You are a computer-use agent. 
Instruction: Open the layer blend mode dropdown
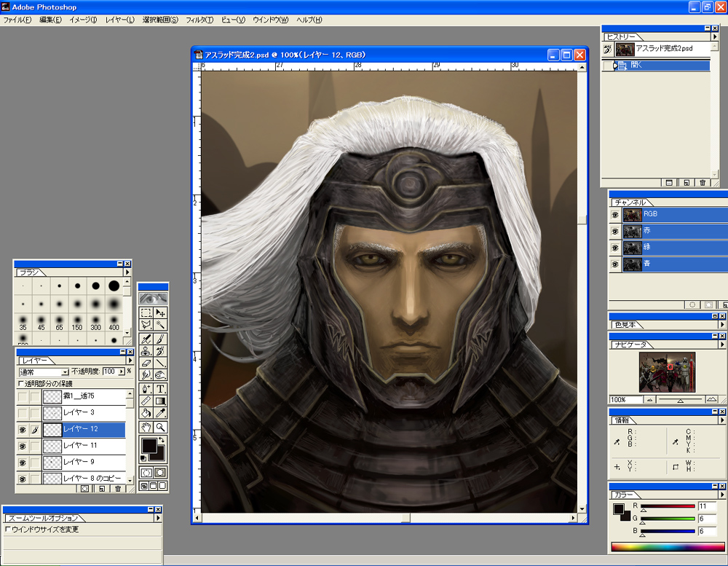tap(65, 372)
